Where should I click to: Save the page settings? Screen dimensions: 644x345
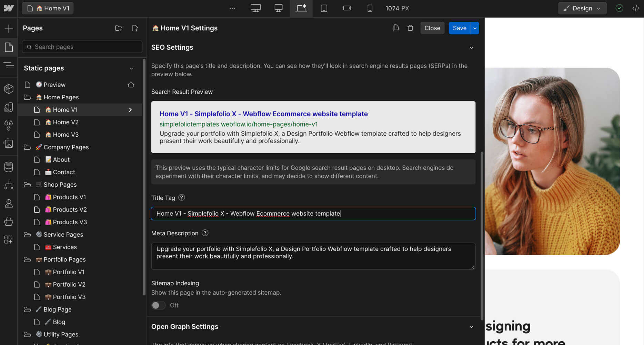(460, 28)
